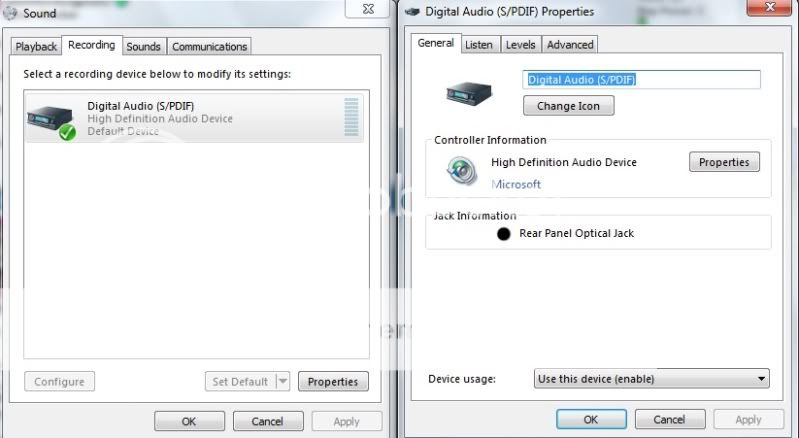Open controller Properties button

(724, 162)
